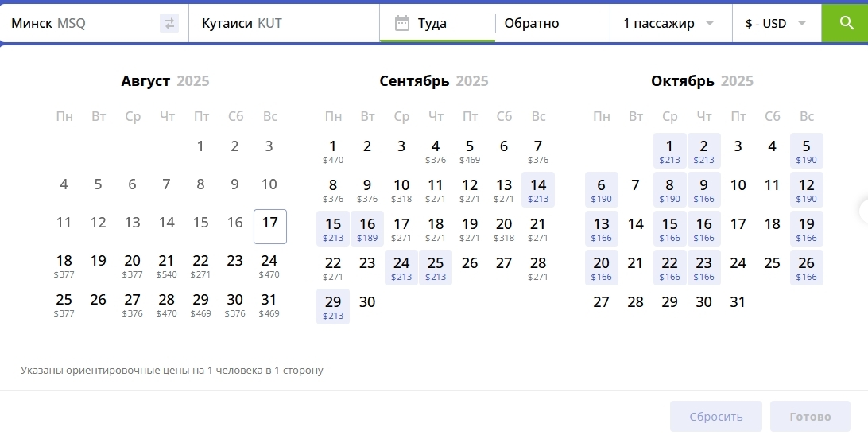
Task: Click the green search magnifier button
Action: point(844,23)
